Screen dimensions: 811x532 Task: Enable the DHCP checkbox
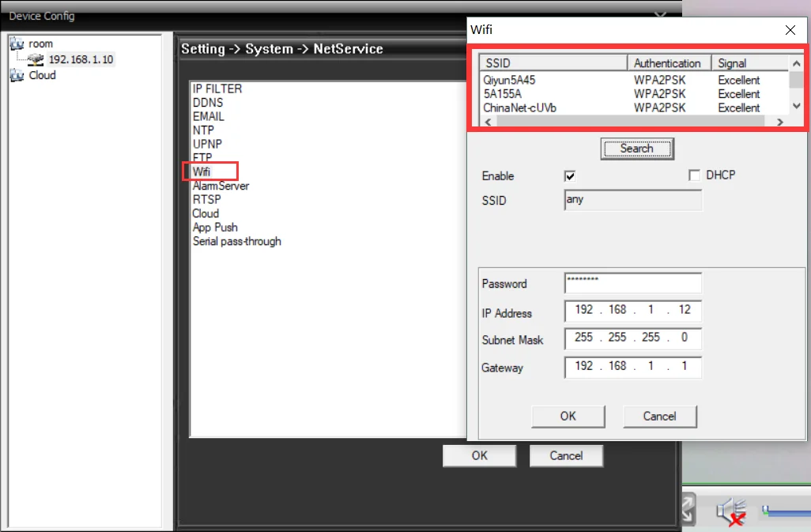point(694,175)
